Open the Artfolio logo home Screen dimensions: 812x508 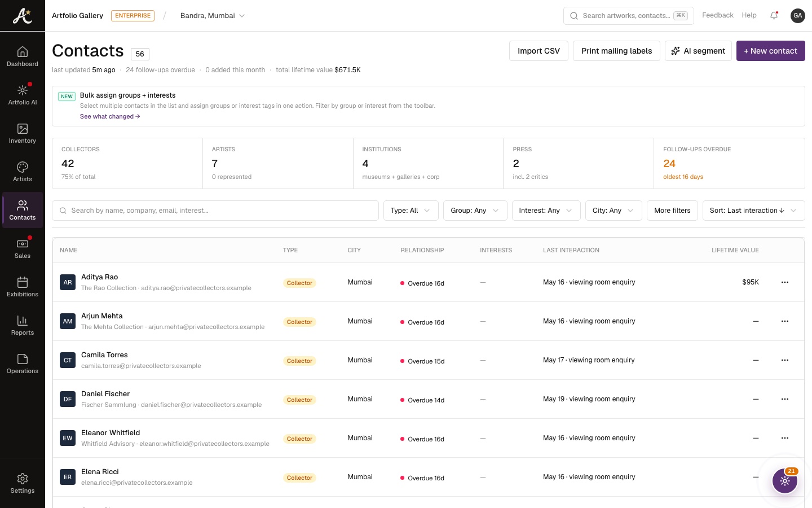click(x=23, y=16)
